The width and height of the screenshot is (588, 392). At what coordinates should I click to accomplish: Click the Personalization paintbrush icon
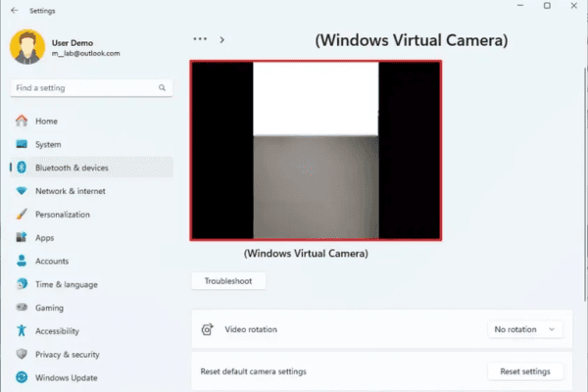point(22,215)
